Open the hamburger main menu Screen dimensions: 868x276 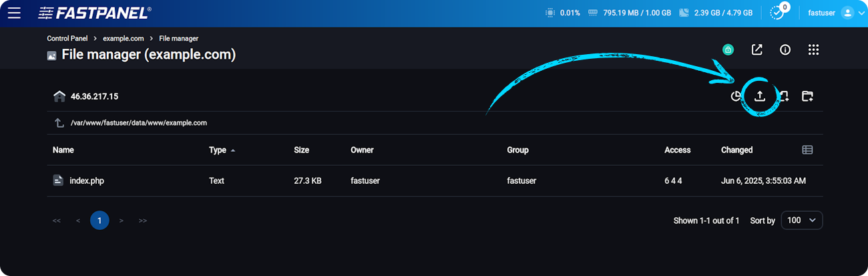[14, 13]
